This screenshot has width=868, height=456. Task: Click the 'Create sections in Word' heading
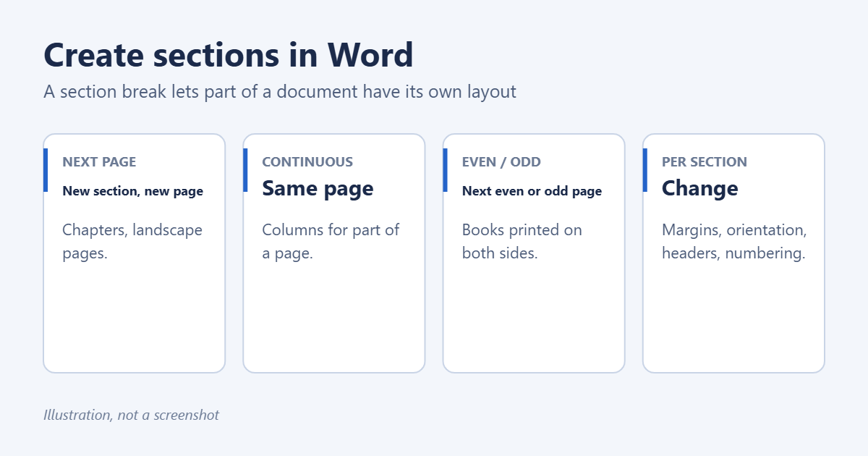point(229,55)
